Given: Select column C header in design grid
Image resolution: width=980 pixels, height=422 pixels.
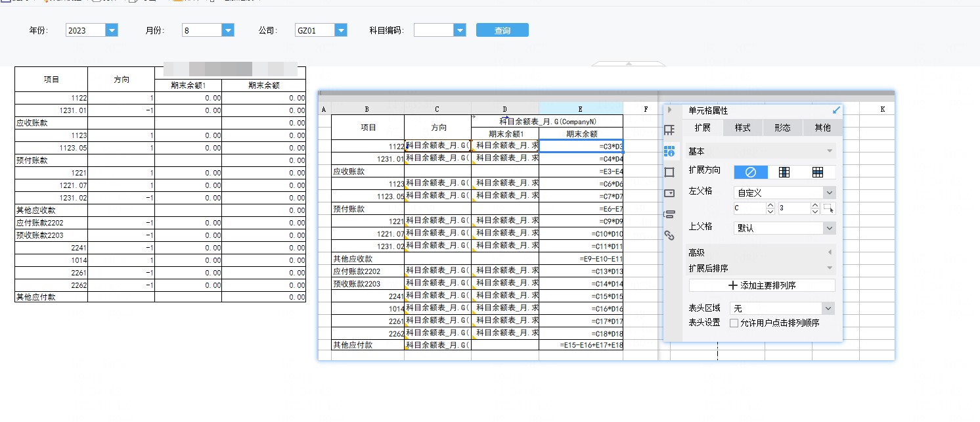Looking at the screenshot, I should pyautogui.click(x=437, y=109).
